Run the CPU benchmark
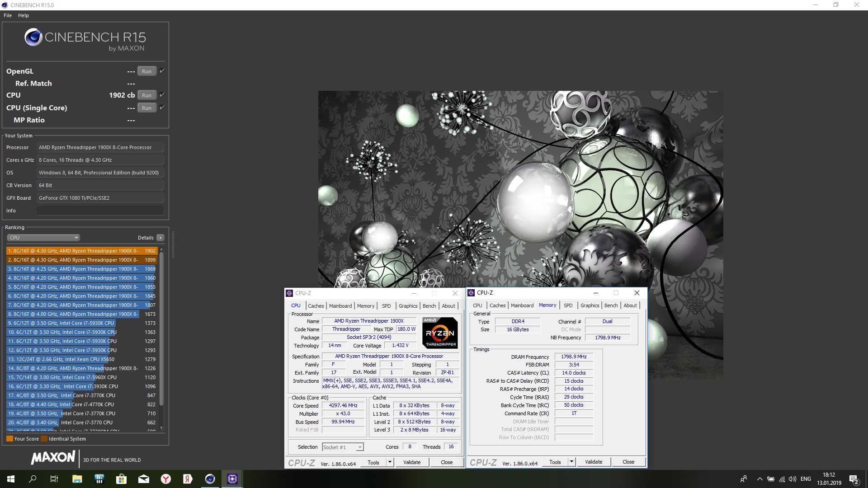868x488 pixels. pyautogui.click(x=146, y=95)
